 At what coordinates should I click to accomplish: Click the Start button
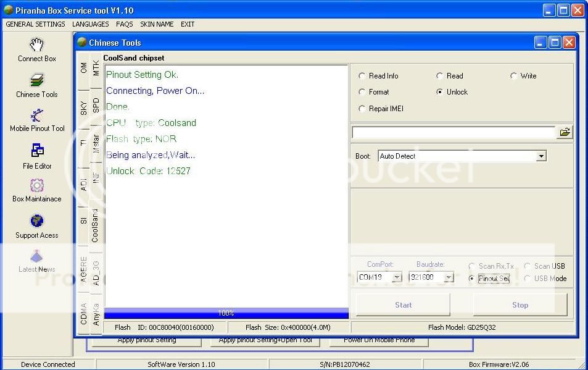click(x=403, y=305)
